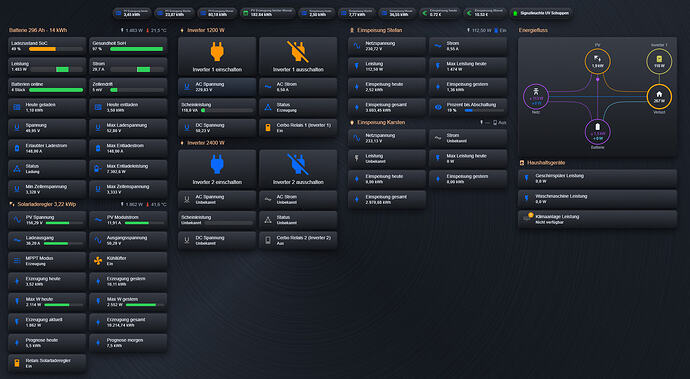Image resolution: width=690 pixels, height=379 pixels.
Task: Click the Einspeisung Stefan Netzspannung sine icon
Action: point(357,45)
